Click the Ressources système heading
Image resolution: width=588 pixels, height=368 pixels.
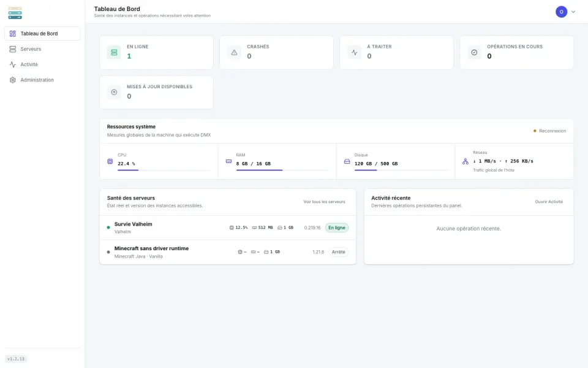[x=131, y=126]
